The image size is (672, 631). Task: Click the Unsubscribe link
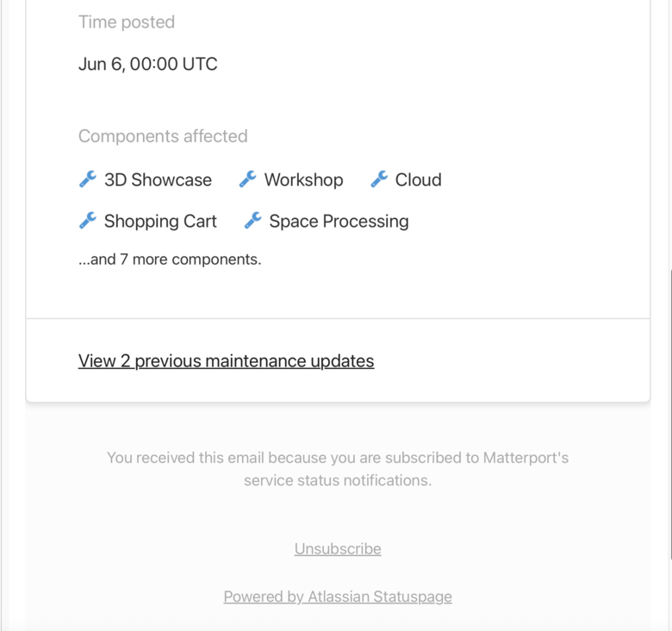[338, 549]
